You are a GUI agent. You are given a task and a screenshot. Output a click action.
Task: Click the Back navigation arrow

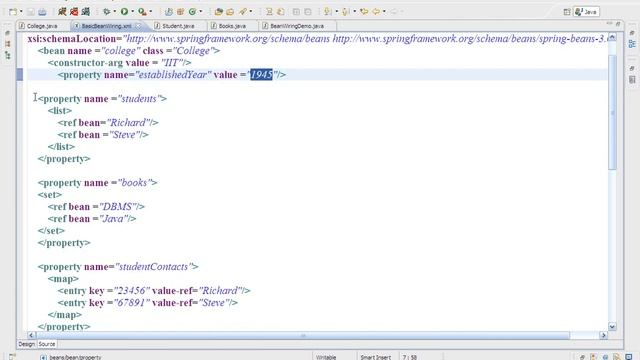[376, 12]
